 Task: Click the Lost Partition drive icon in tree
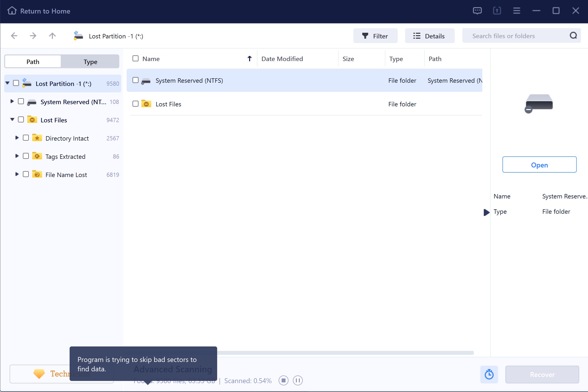(27, 83)
